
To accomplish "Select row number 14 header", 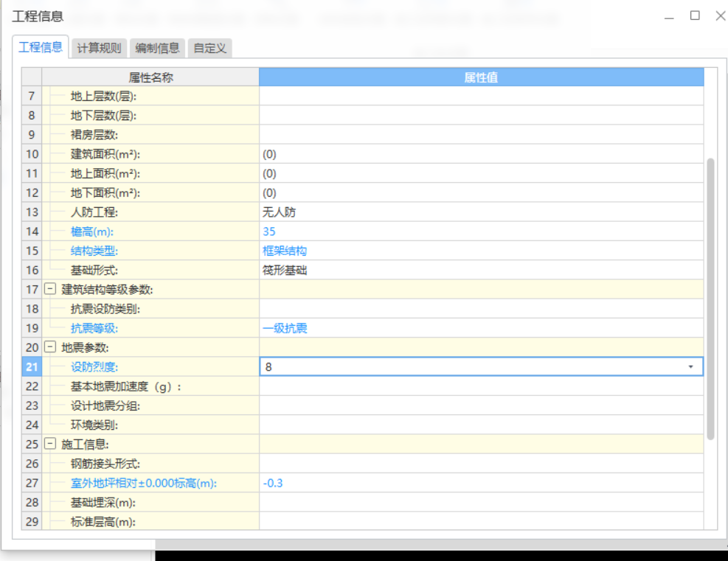I will pos(32,231).
